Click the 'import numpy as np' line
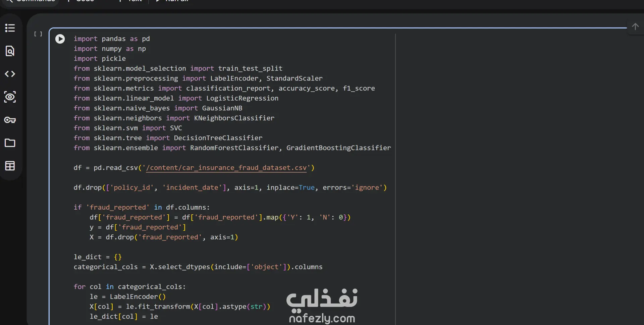Screen dimensions: 644x325 tap(110, 49)
